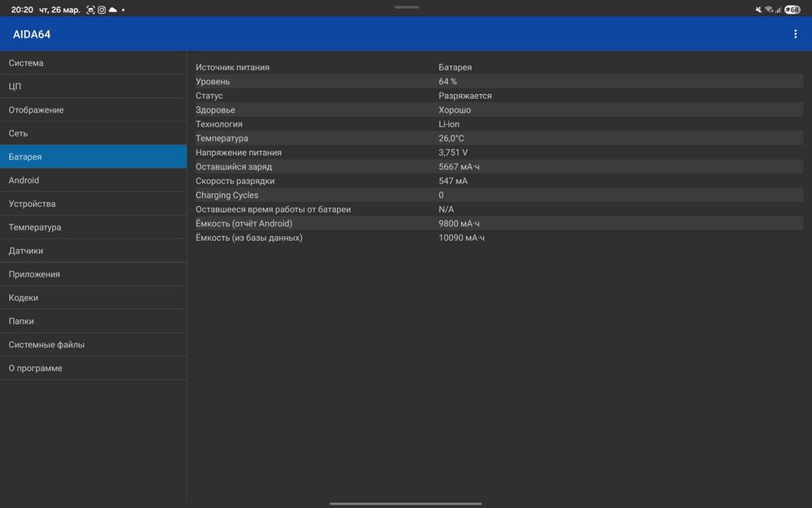Tap the battery 64 indicator
This screenshot has width=812, height=508.
[793, 9]
